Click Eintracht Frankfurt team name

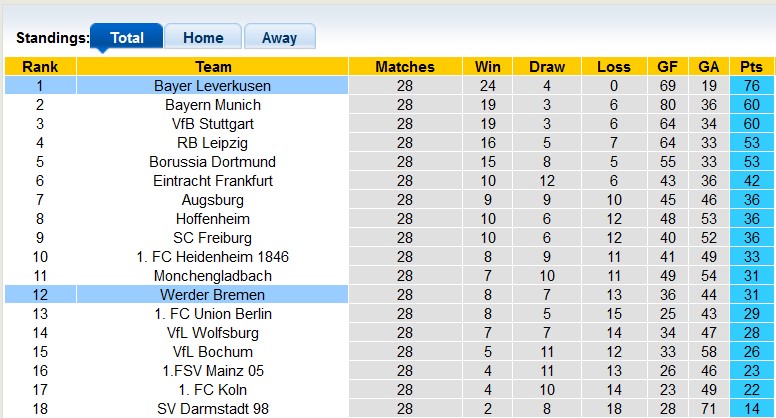[212, 181]
